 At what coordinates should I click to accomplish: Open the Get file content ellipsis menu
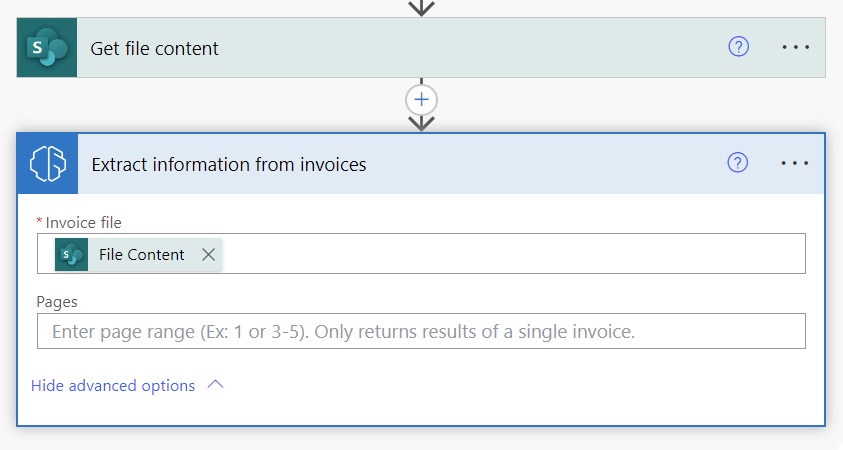(x=796, y=47)
